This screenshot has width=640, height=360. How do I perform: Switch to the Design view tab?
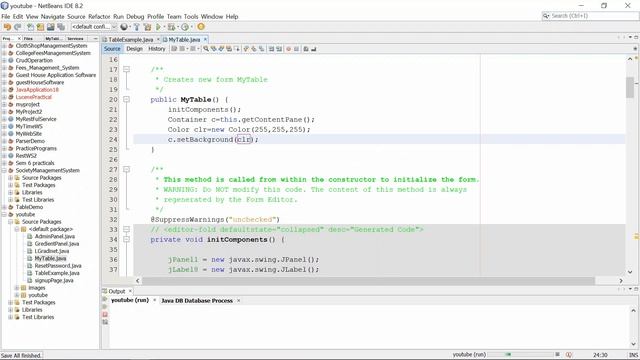(134, 49)
